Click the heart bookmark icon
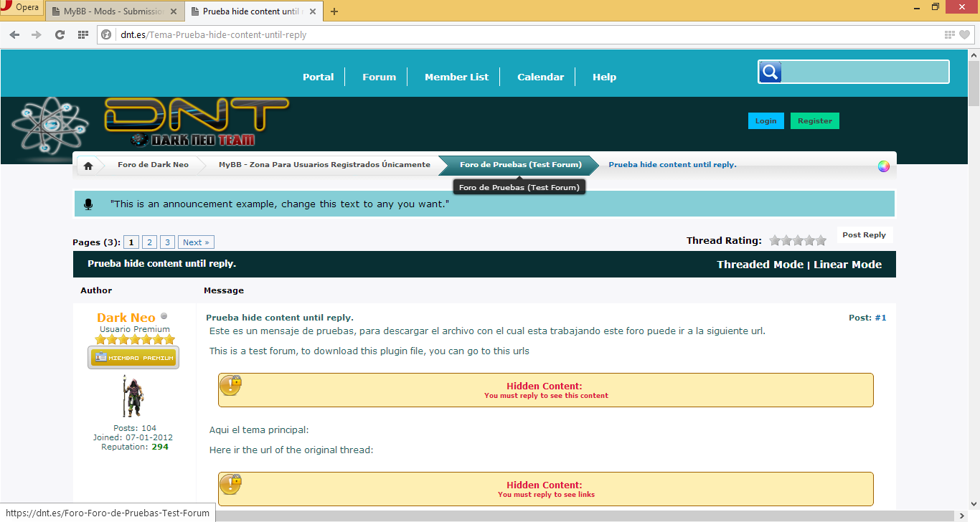 tap(964, 34)
